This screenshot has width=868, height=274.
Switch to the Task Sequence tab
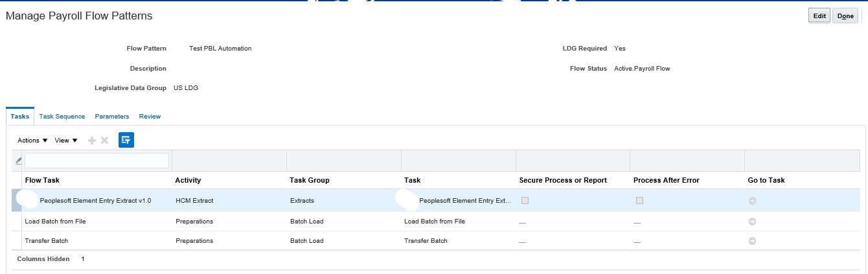click(62, 117)
